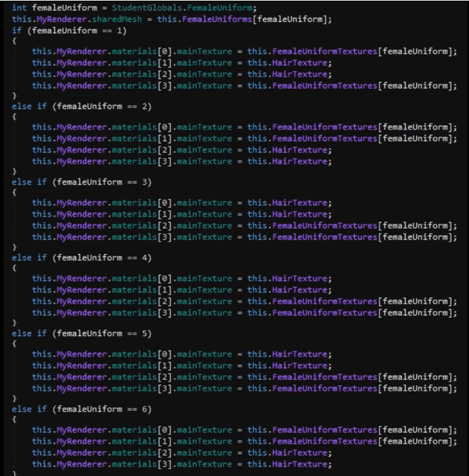Click opening brace under 'if (femaleUniform == 1)'
Screen dimensions: 469x476
pos(14,41)
